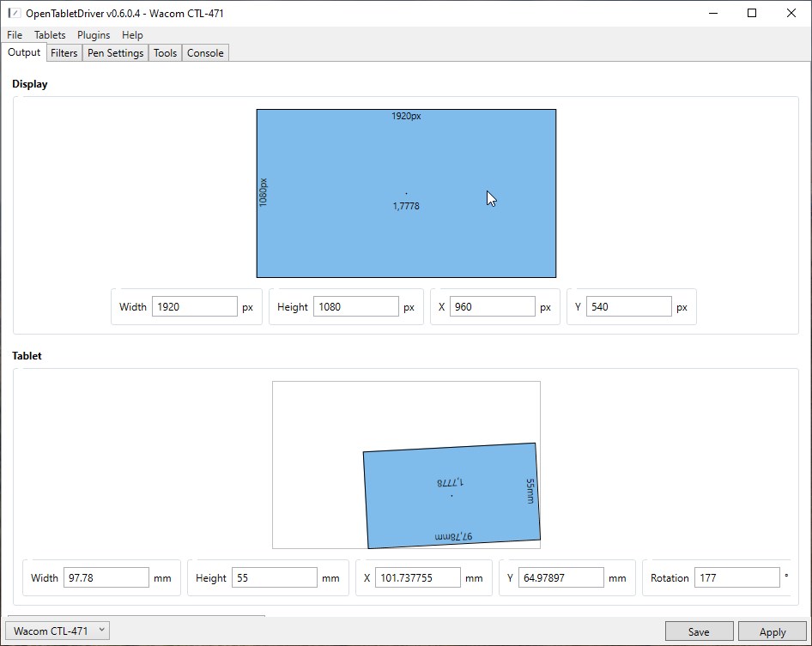Click the tablet Width field showing 97.78
This screenshot has width=812, height=646.
coord(106,578)
